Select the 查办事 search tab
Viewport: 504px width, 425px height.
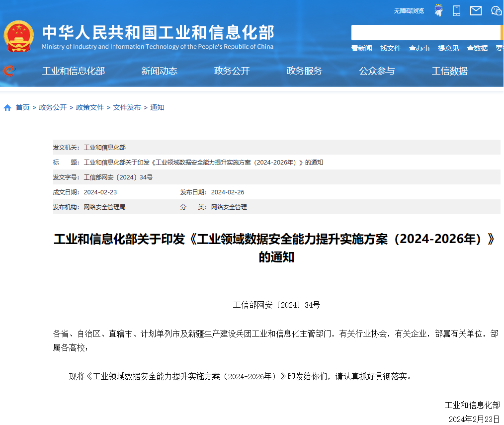(x=420, y=48)
